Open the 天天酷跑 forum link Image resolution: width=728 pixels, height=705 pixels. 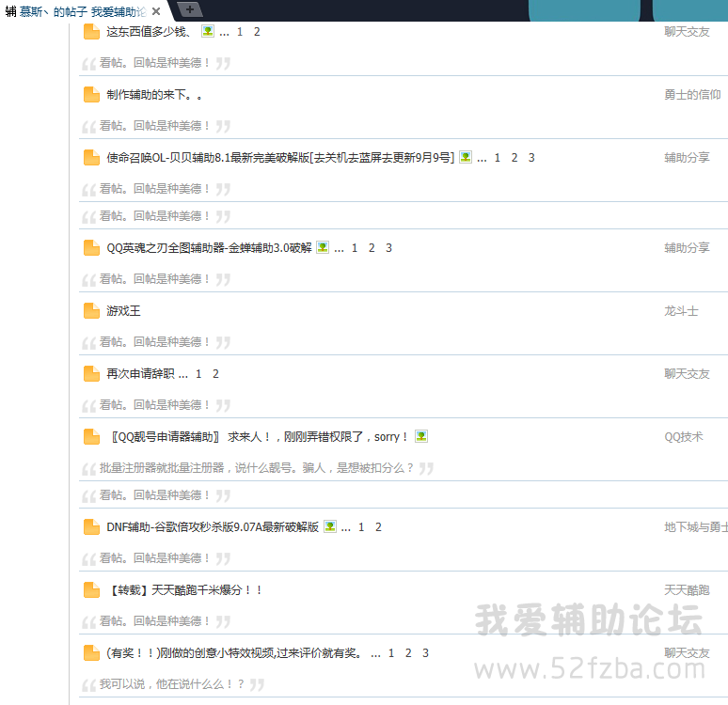[x=687, y=590]
